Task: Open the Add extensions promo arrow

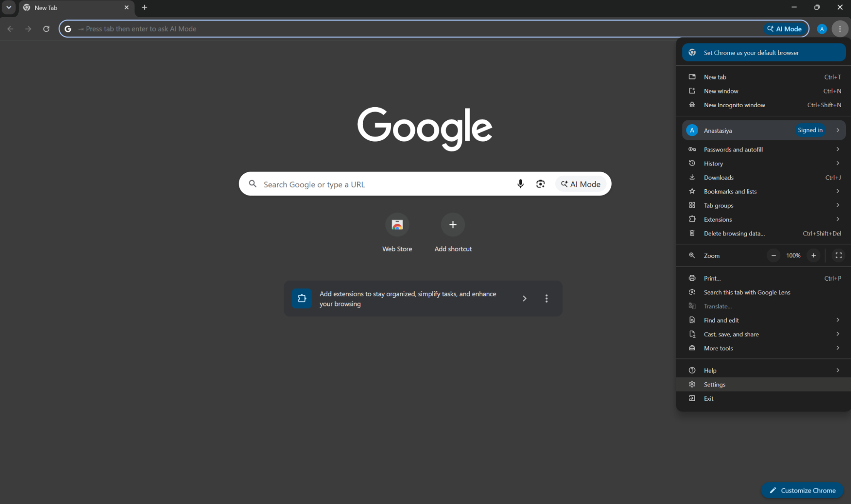Action: pos(524,299)
